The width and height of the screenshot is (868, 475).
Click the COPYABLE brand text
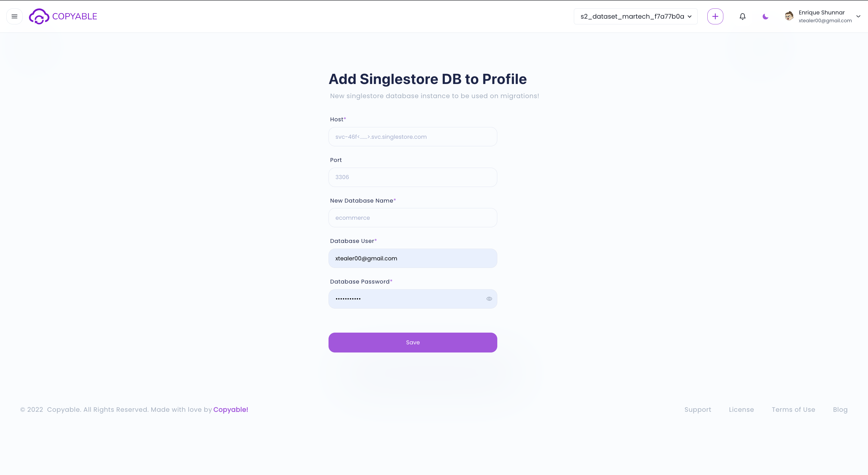pyautogui.click(x=74, y=17)
